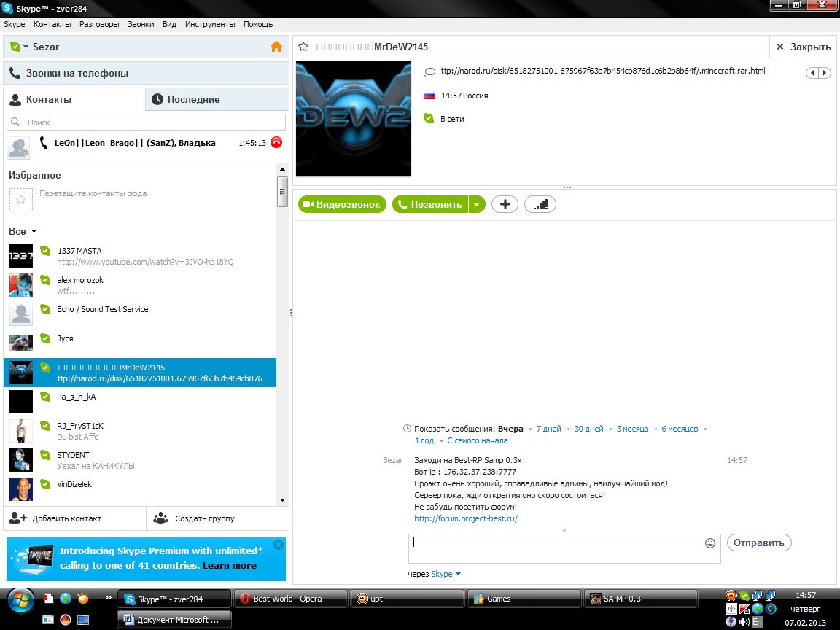Open dropdown arrow beside Позвонить button
The width and height of the screenshot is (840, 630).
point(477,204)
